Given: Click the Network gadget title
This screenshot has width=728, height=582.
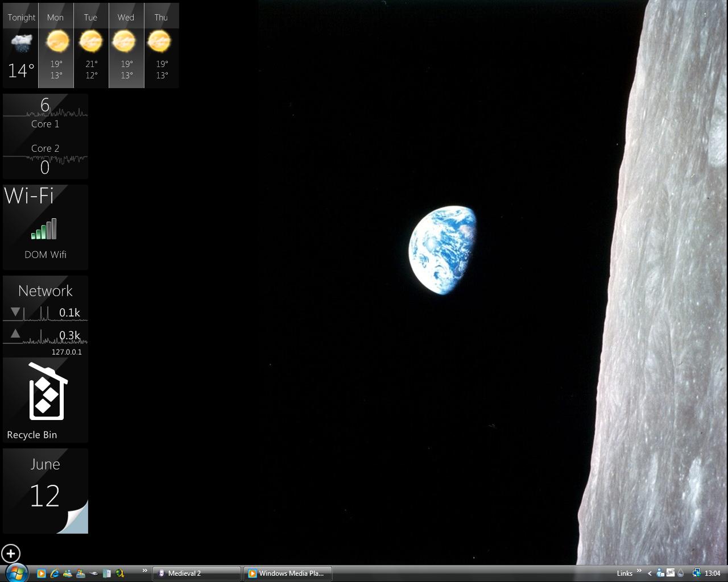Looking at the screenshot, I should pyautogui.click(x=45, y=291).
